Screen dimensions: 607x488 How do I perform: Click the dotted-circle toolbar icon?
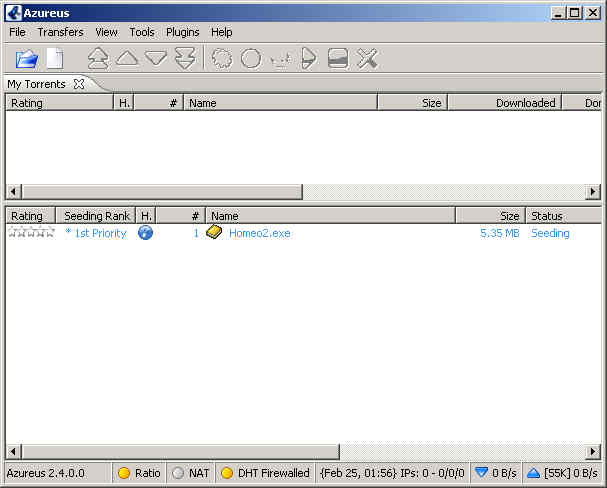tap(222, 58)
